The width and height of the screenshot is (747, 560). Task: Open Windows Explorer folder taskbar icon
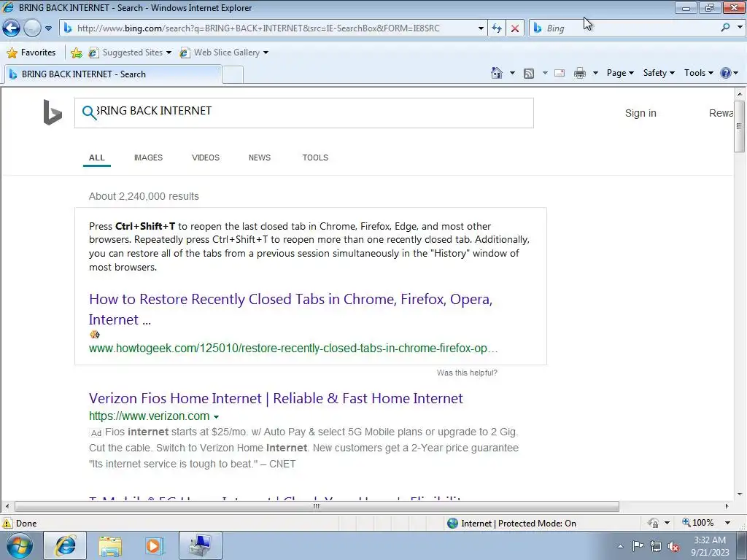[x=110, y=545]
